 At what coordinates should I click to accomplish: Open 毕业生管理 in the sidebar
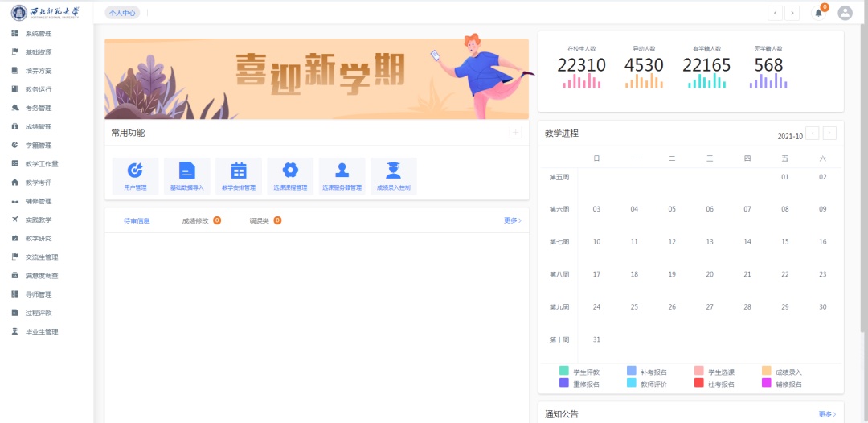[41, 331]
